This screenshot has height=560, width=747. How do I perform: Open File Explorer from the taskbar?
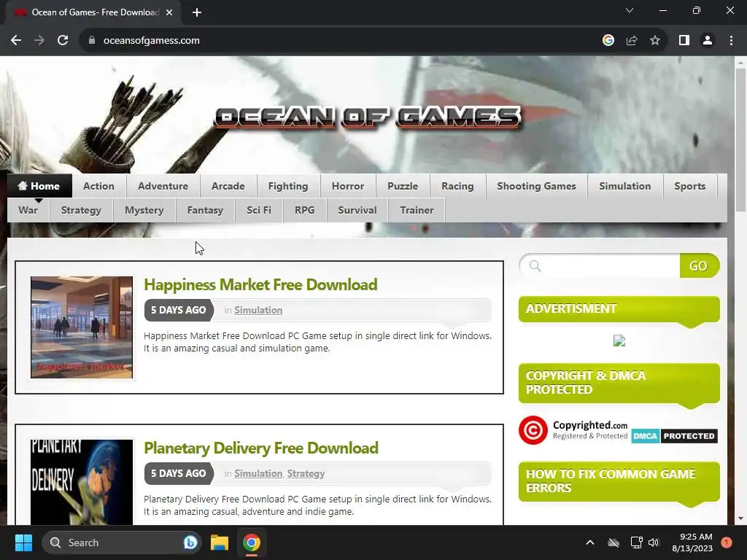[220, 542]
